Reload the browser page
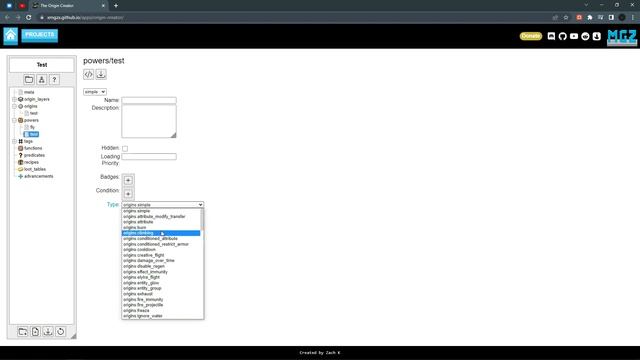Viewport: 640px width, 360px height. point(29,18)
